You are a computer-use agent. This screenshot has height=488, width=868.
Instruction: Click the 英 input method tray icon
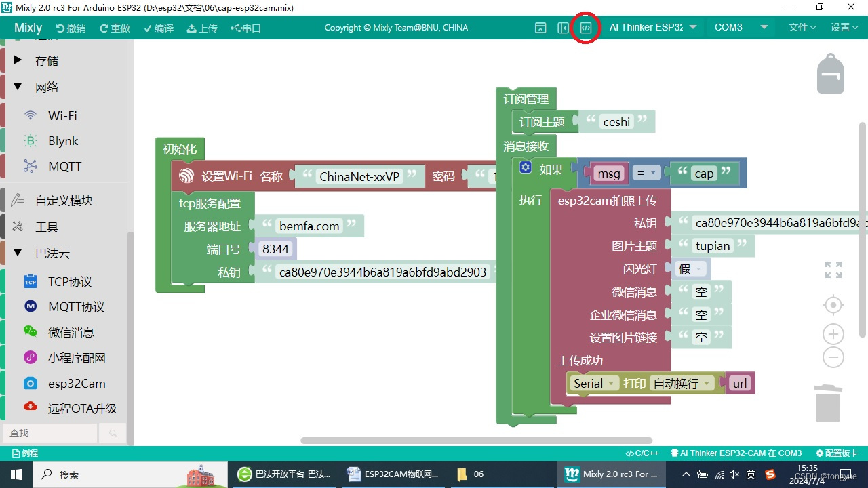point(751,474)
